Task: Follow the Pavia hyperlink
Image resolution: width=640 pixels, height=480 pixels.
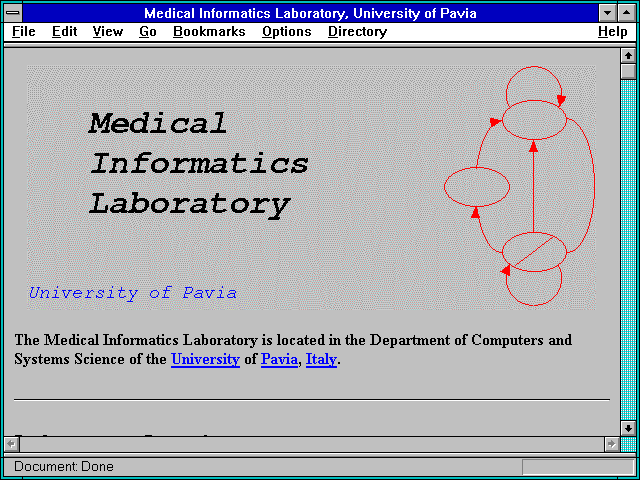Action: [x=279, y=359]
